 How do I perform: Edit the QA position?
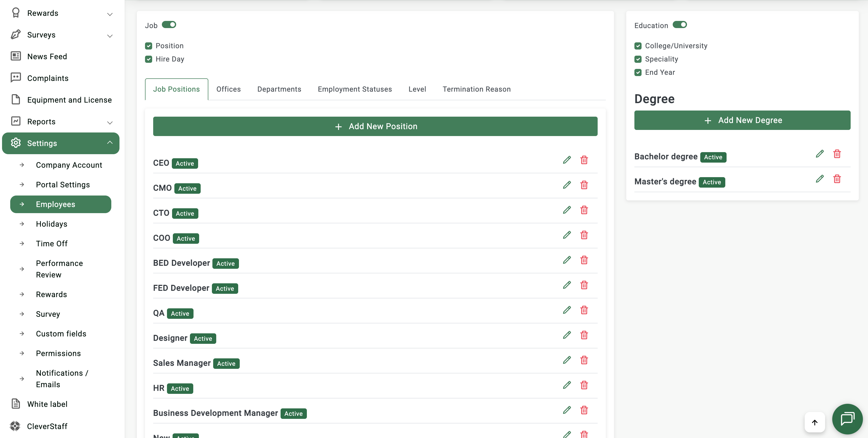567,310
